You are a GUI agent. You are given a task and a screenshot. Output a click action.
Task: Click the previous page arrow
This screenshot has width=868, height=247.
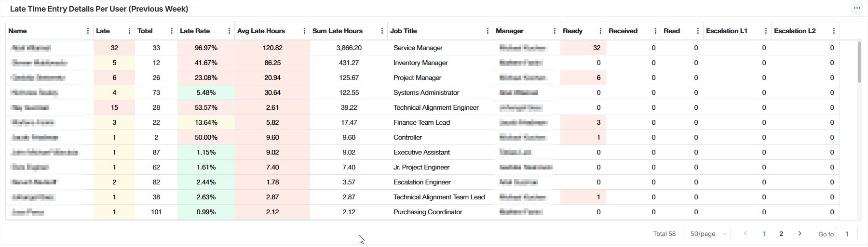coord(746,234)
